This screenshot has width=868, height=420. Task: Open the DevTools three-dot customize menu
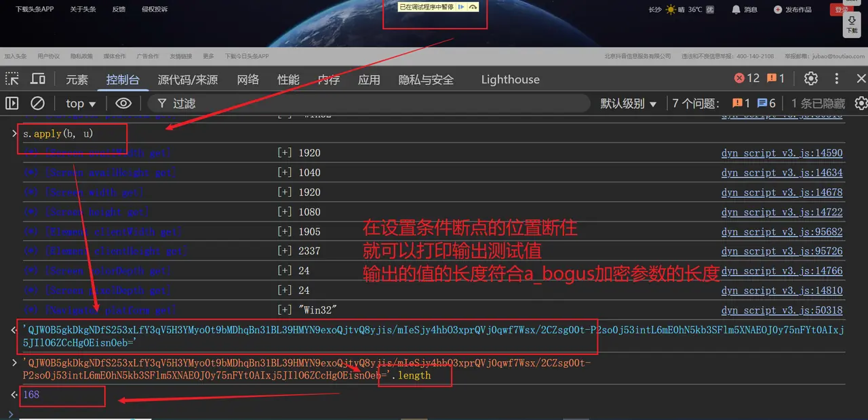(837, 79)
